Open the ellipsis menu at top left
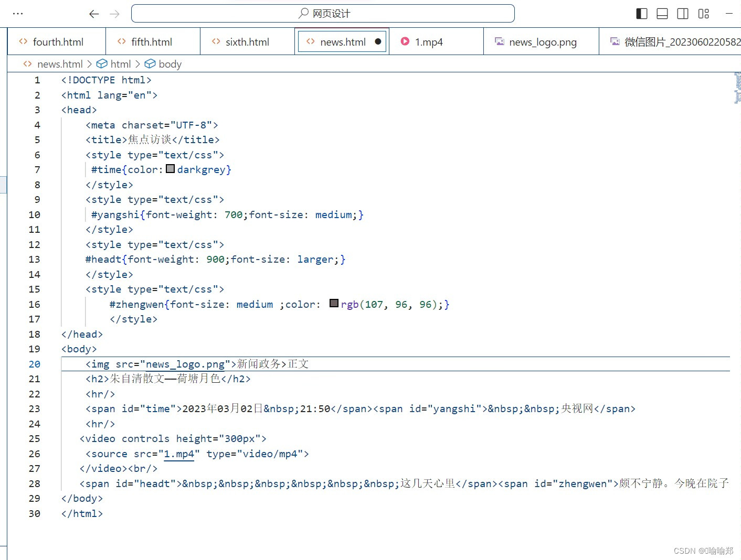This screenshot has height=560, width=741. (18, 14)
